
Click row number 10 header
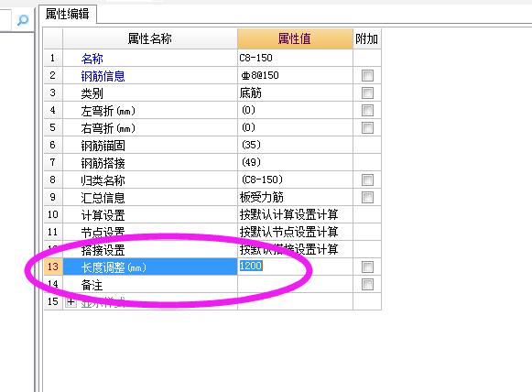click(53, 214)
